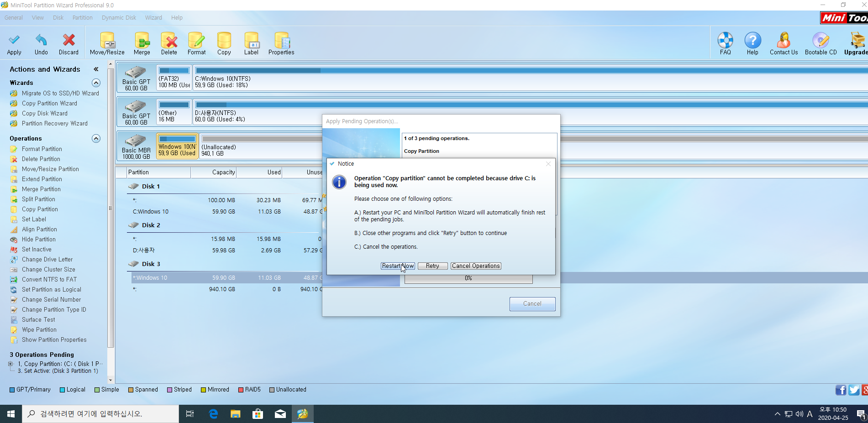The width and height of the screenshot is (868, 423).
Task: Open the Wizard menu
Action: [153, 18]
